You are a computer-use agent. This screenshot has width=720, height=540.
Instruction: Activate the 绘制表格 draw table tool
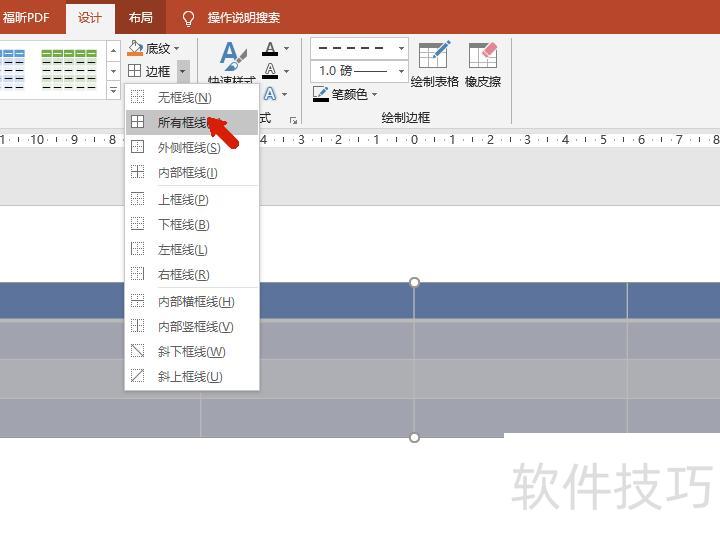click(434, 64)
